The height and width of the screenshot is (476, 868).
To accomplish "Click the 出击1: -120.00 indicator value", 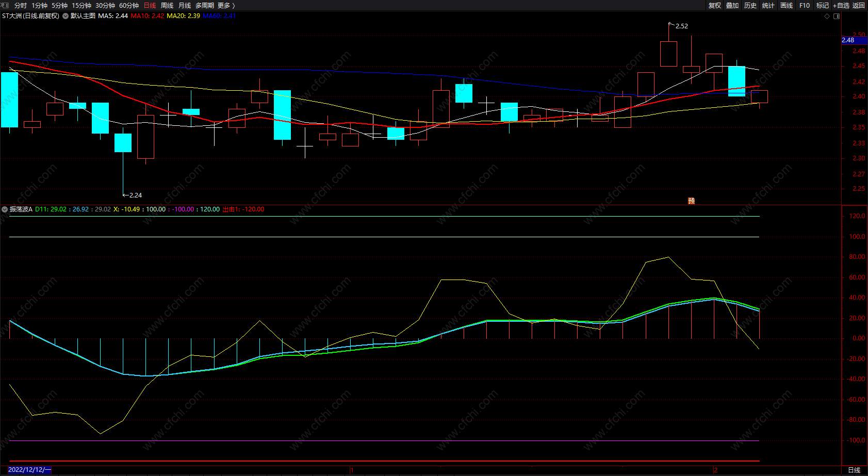I will tap(243, 209).
